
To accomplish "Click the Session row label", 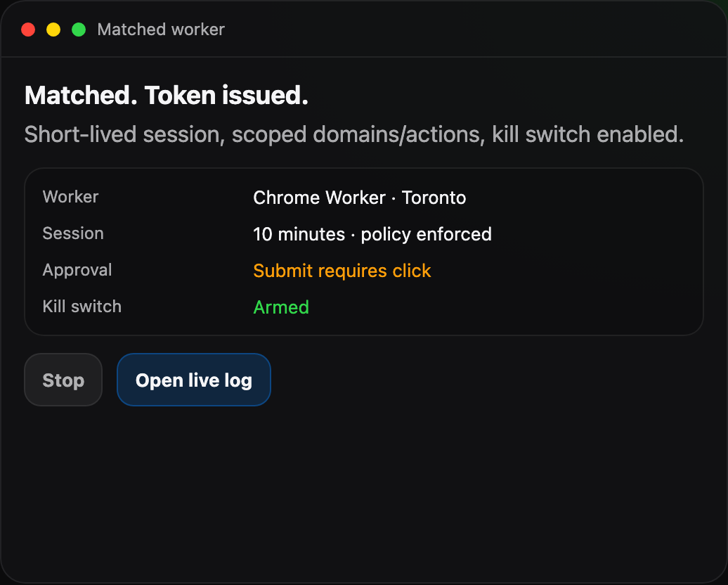I will pyautogui.click(x=73, y=233).
